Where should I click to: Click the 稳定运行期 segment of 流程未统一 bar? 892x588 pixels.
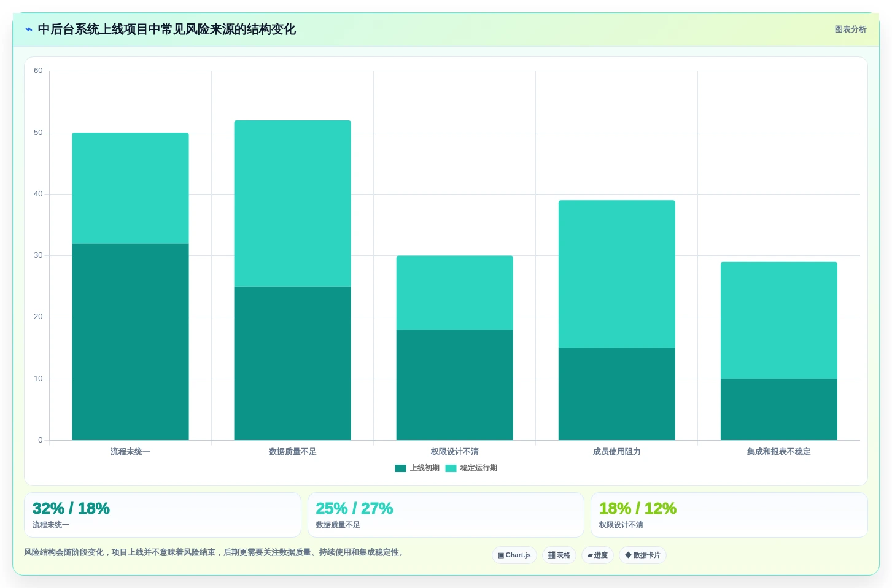tap(130, 188)
